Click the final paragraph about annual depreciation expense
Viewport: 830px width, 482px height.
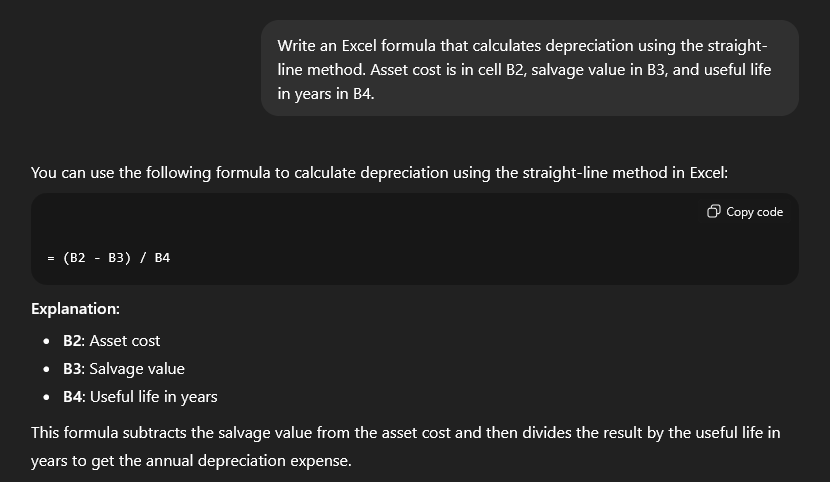pos(405,447)
